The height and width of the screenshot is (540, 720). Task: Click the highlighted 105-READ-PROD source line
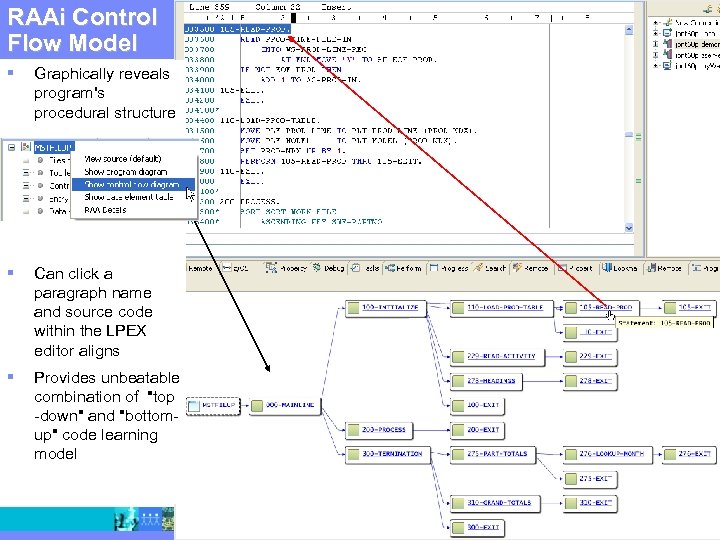click(x=237, y=29)
